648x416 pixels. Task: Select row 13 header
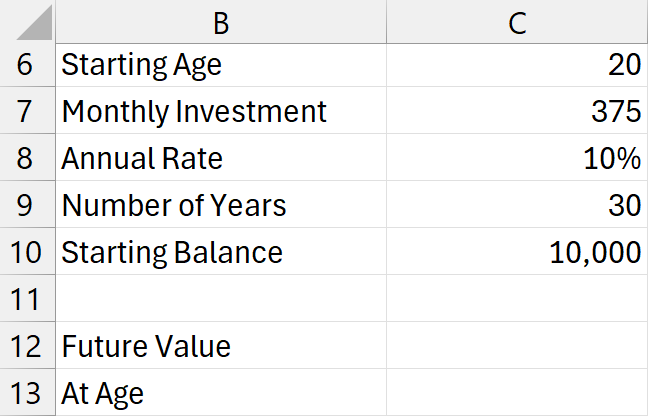point(26,393)
